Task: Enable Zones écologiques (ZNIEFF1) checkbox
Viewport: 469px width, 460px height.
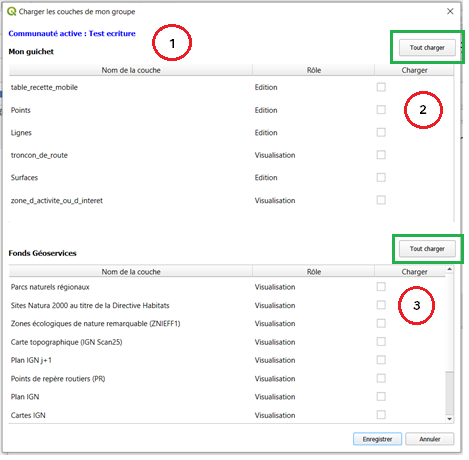Action: pyautogui.click(x=381, y=324)
